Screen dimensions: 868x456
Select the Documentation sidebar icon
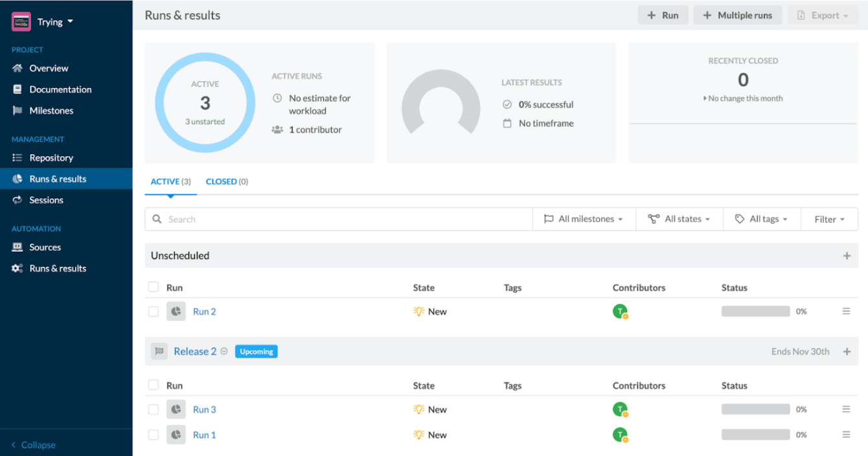tap(17, 89)
